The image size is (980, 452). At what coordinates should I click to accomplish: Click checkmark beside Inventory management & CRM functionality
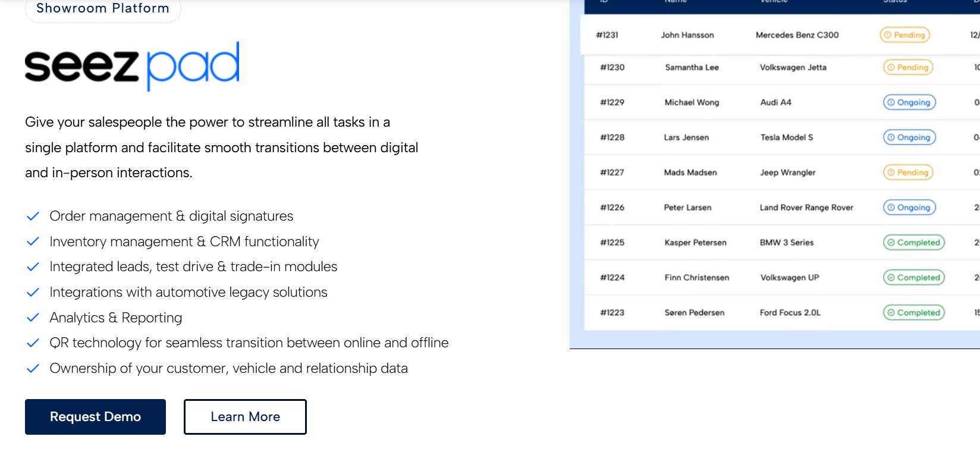(x=33, y=241)
